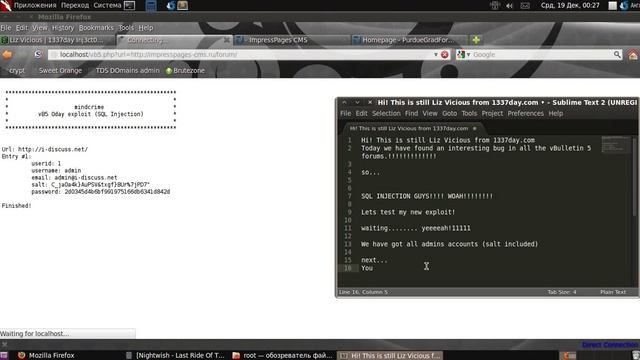Click the Sublime Text minimap thumbnail
The width and height of the screenshot is (640, 360).
(x=616, y=145)
